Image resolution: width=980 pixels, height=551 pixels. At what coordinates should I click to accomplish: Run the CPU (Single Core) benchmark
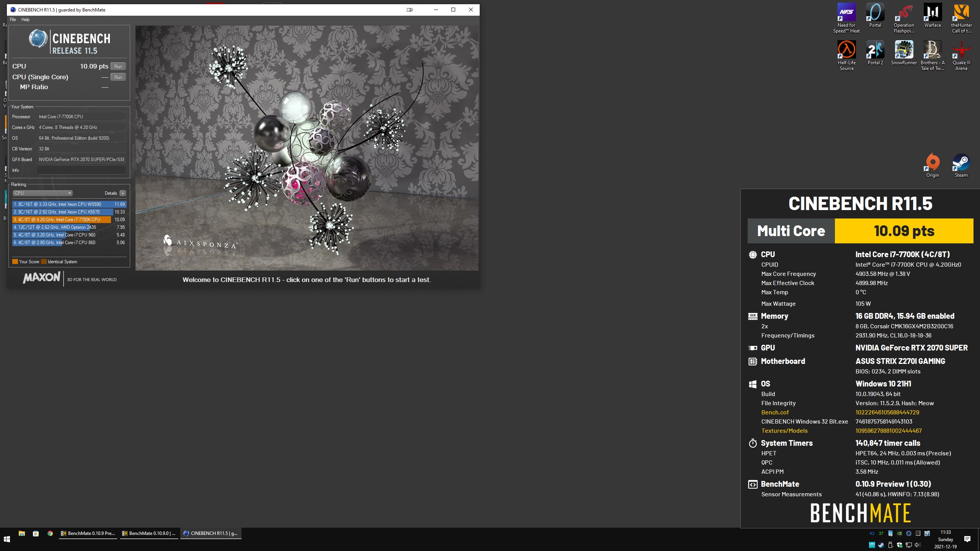[118, 77]
